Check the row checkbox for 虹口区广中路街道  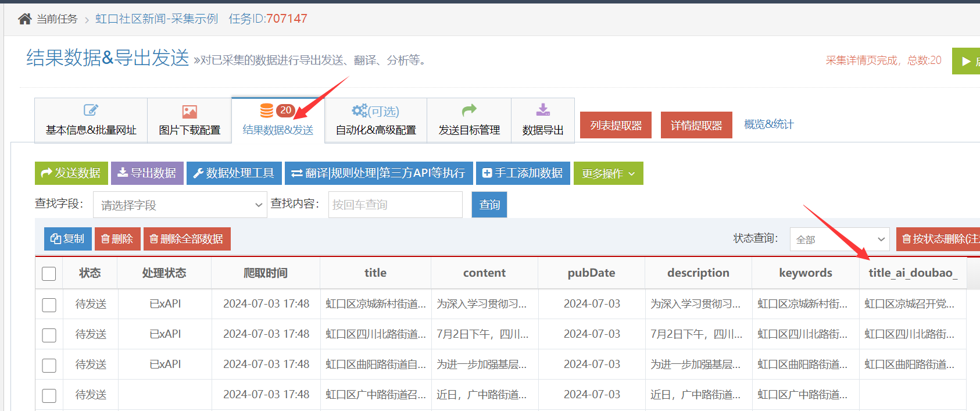click(49, 395)
